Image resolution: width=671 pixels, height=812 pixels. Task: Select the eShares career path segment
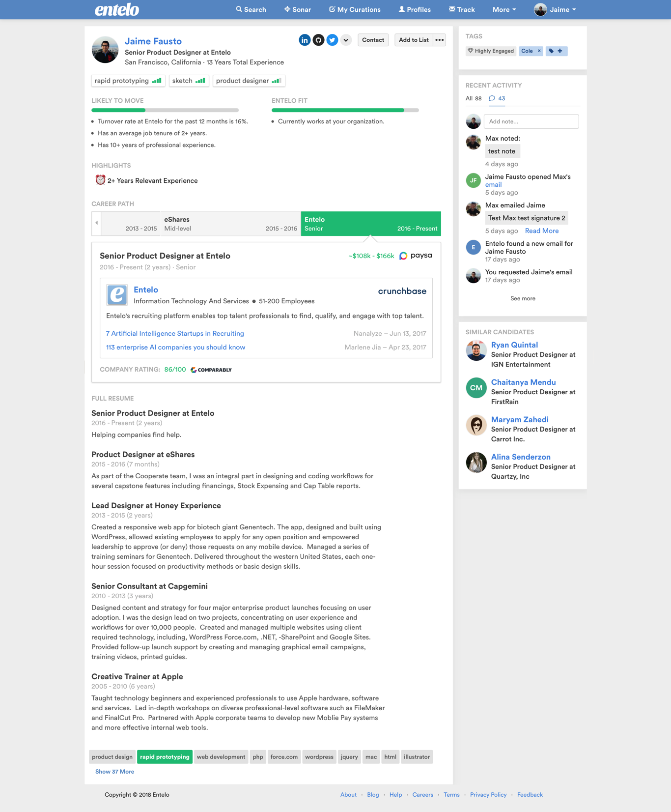coord(230,224)
